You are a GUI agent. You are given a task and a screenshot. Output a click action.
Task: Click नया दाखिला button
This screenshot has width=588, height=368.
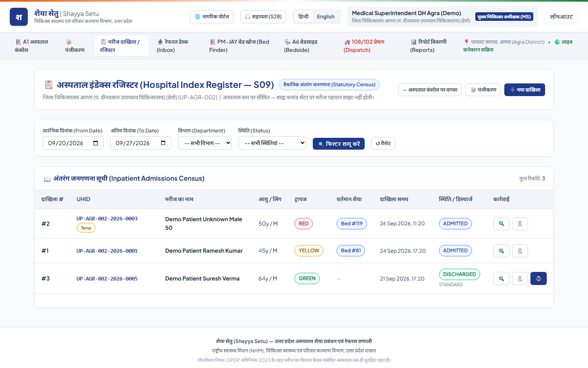click(x=525, y=90)
